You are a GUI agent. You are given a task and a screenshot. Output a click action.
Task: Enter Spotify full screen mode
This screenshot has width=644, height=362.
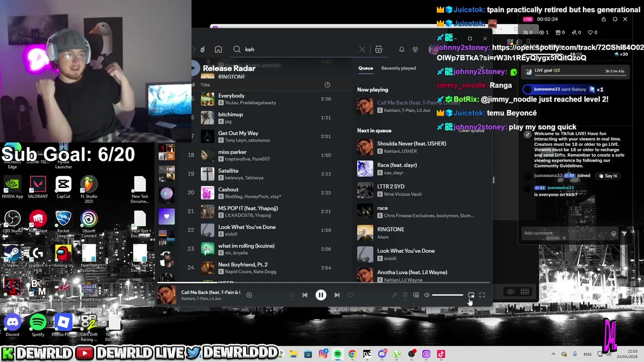482,295
